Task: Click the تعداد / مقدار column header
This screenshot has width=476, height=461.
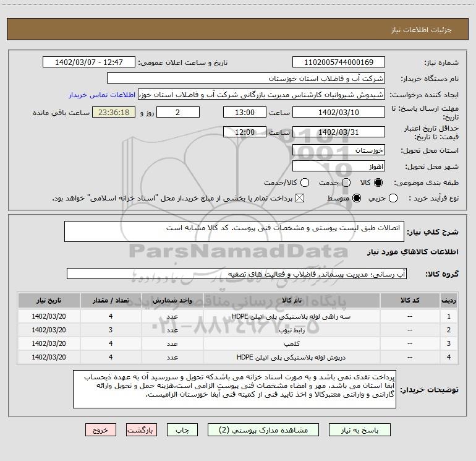Action: pyautogui.click(x=111, y=300)
